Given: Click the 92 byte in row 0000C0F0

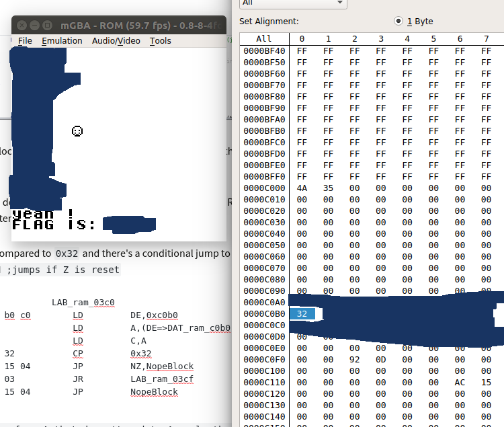Looking at the screenshot, I should click(x=354, y=360).
